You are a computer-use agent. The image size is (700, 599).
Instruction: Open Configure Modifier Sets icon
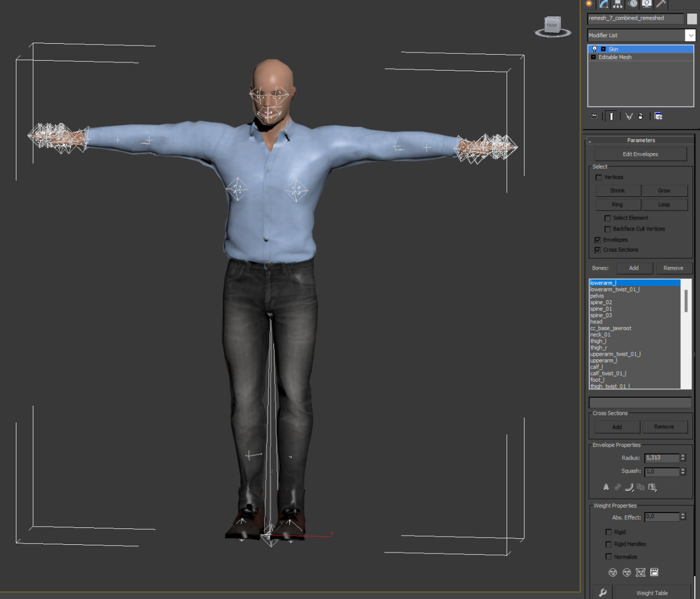[x=658, y=116]
